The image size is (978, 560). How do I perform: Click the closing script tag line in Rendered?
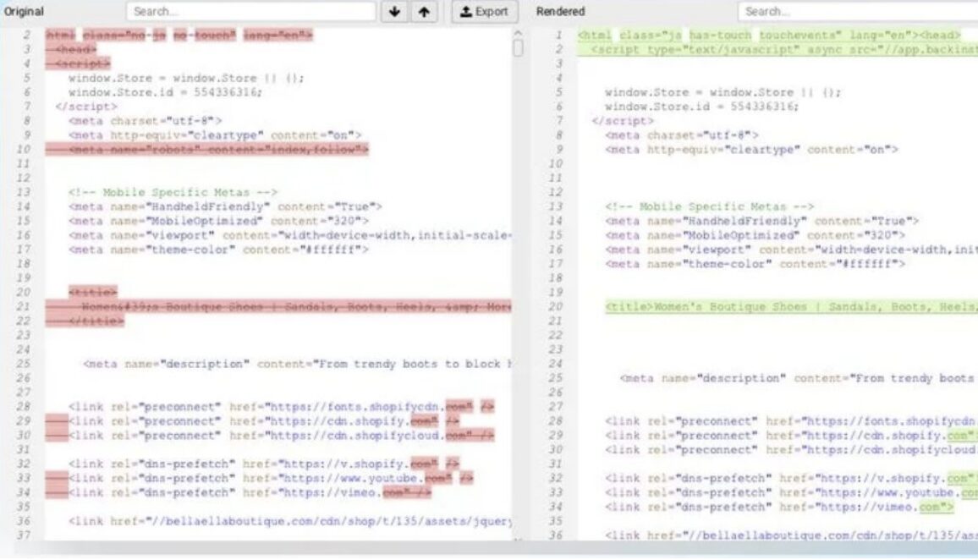[623, 121]
